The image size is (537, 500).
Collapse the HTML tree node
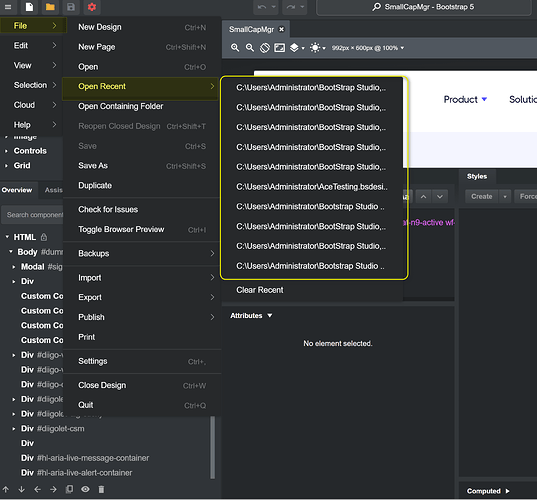tap(7, 237)
